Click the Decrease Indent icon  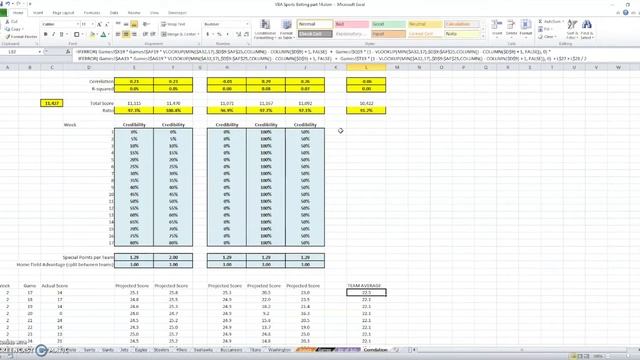point(145,34)
